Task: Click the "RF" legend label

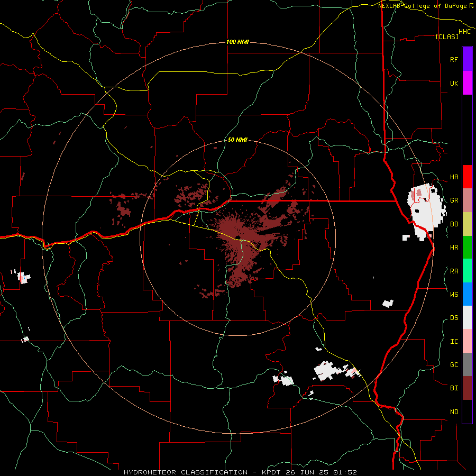Action: click(x=454, y=59)
